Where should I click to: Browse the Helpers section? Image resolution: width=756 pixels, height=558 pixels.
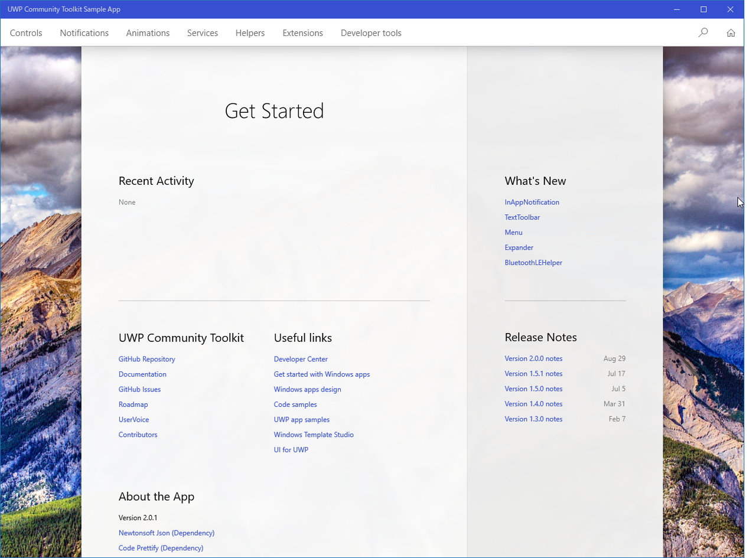pos(250,33)
